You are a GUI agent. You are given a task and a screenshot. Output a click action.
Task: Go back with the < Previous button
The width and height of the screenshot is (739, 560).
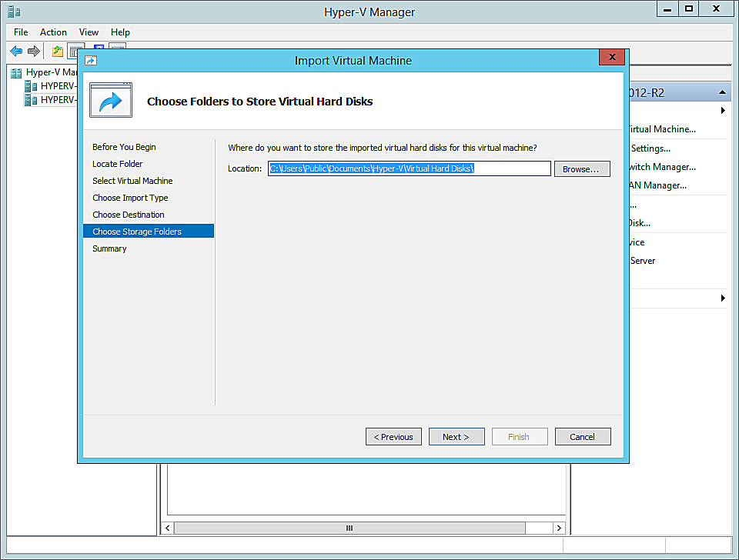point(393,437)
